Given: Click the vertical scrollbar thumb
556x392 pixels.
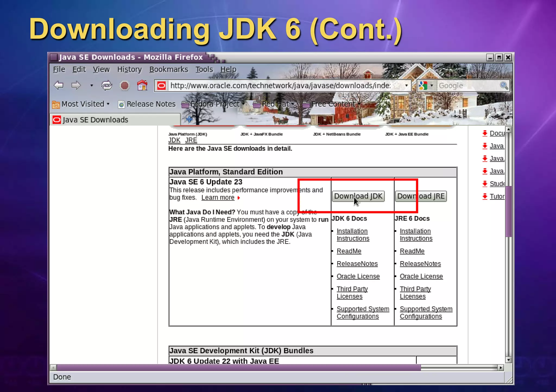Looking at the screenshot, I should [x=509, y=212].
